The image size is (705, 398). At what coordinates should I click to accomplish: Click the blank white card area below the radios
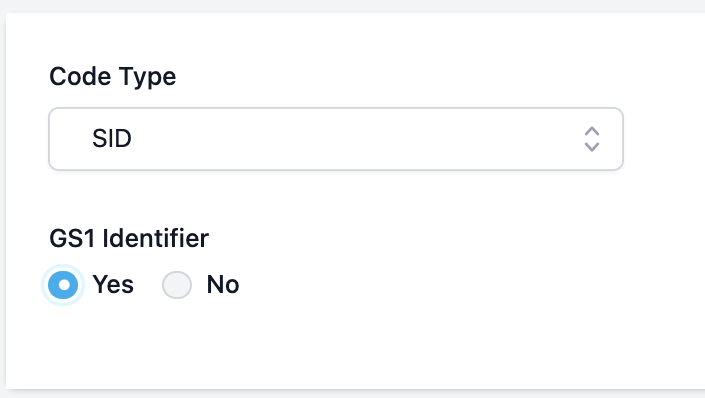pyautogui.click(x=355, y=346)
